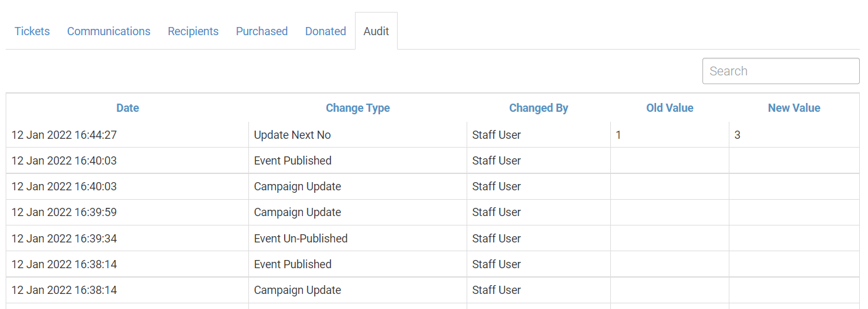Open the Recipients tab
The height and width of the screenshot is (309, 868).
pyautogui.click(x=193, y=31)
